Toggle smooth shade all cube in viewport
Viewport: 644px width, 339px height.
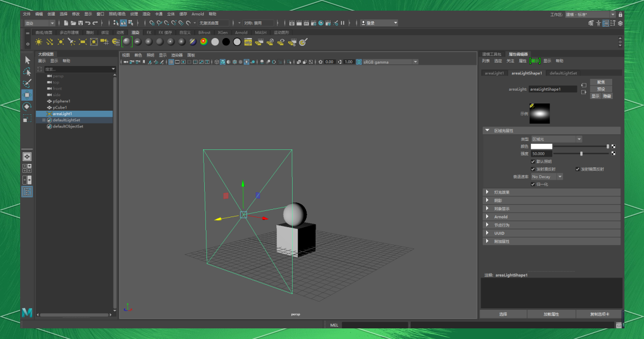pos(223,62)
